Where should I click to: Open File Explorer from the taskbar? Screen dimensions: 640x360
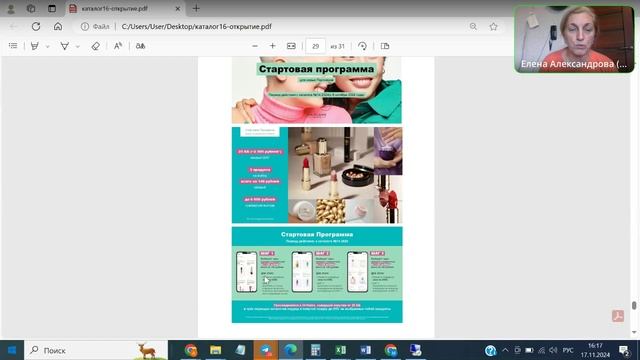point(216,350)
